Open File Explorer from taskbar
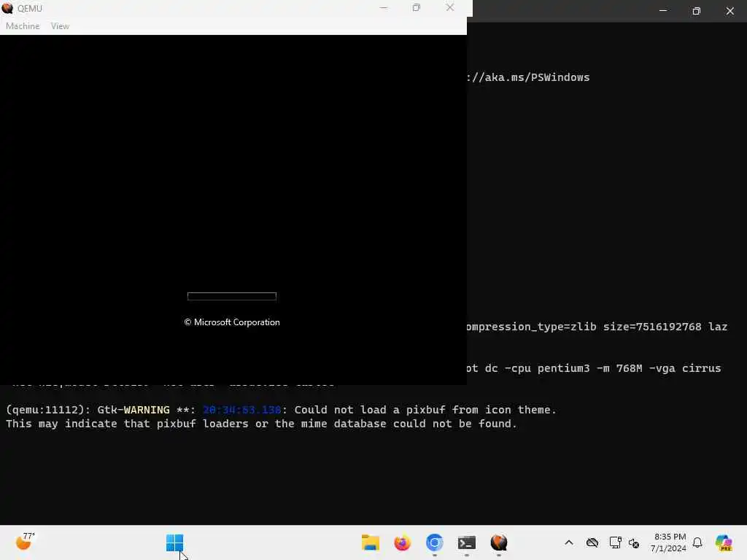 tap(370, 542)
